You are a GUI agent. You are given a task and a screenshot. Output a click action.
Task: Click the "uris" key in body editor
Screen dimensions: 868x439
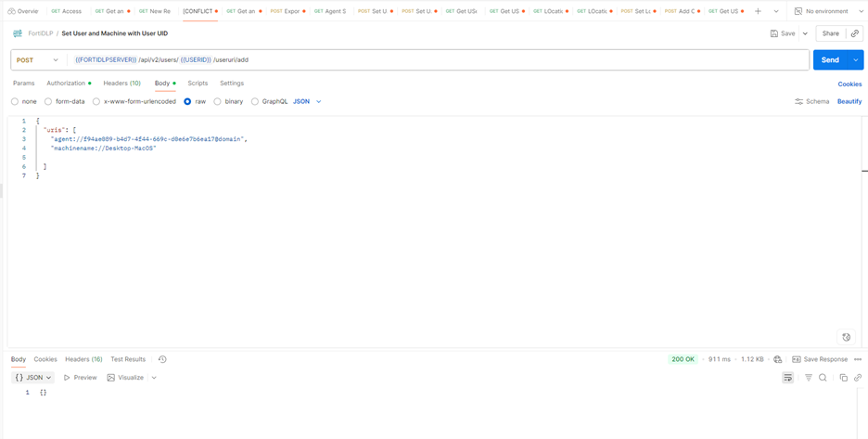coord(53,130)
